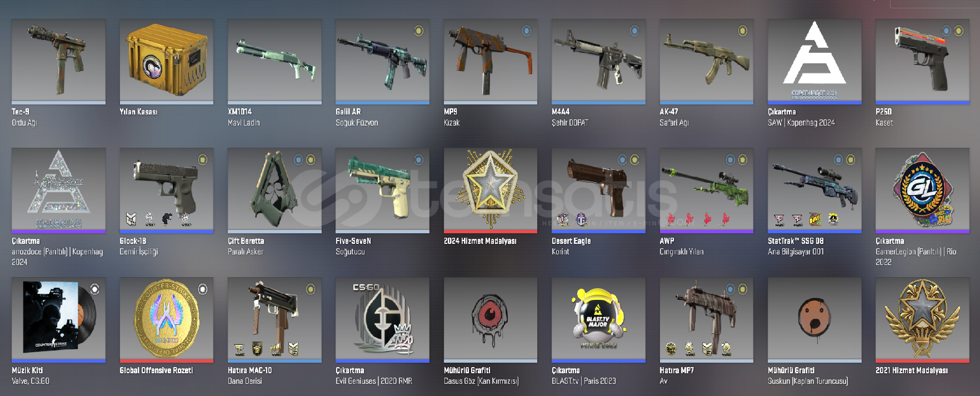
Task: Open the Müzik Kiti Valve CS:GO item
Action: point(58,320)
